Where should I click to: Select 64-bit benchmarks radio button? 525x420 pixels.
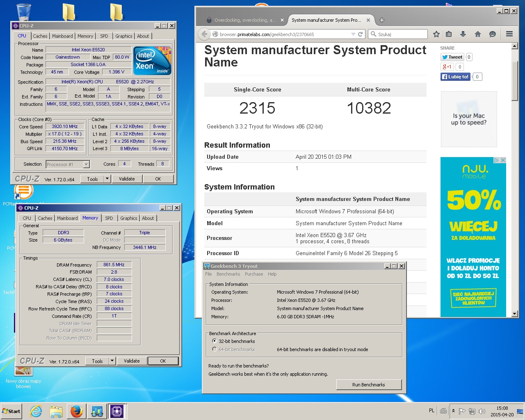[214, 349]
